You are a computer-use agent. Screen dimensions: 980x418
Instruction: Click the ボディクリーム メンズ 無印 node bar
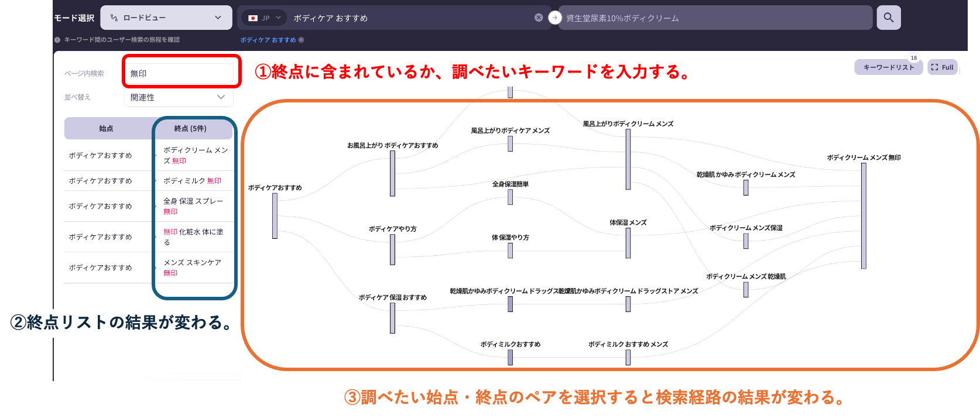864,215
